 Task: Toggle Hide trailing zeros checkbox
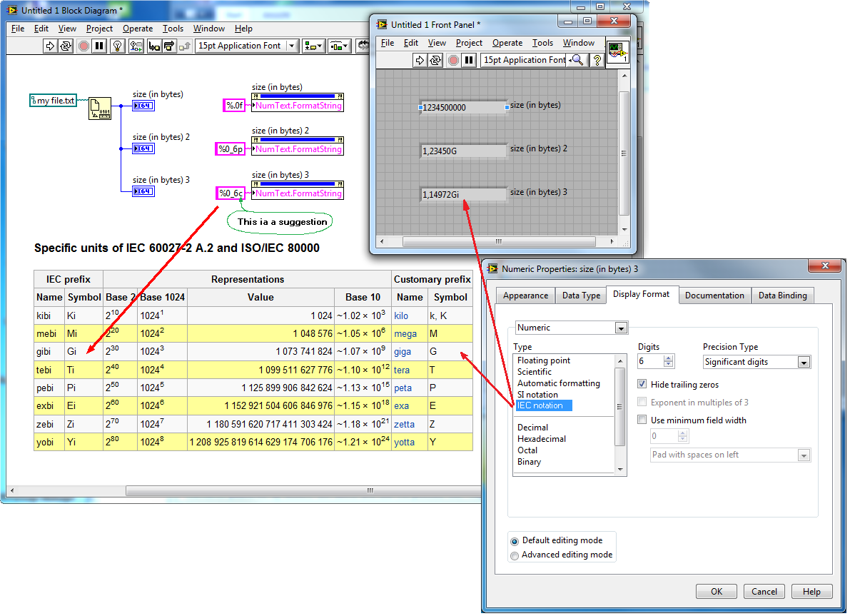pos(642,385)
